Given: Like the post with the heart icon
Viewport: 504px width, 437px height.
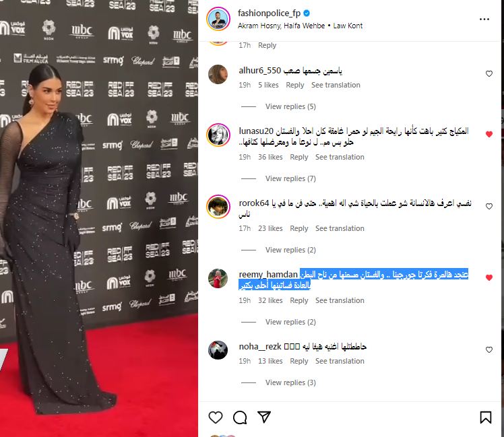Looking at the screenshot, I should coord(216,417).
